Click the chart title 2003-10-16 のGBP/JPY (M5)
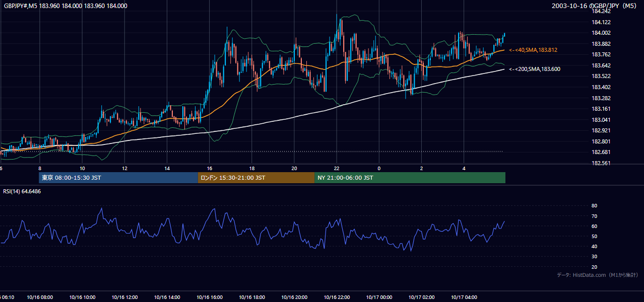The width and height of the screenshot is (644, 302). (x=595, y=6)
